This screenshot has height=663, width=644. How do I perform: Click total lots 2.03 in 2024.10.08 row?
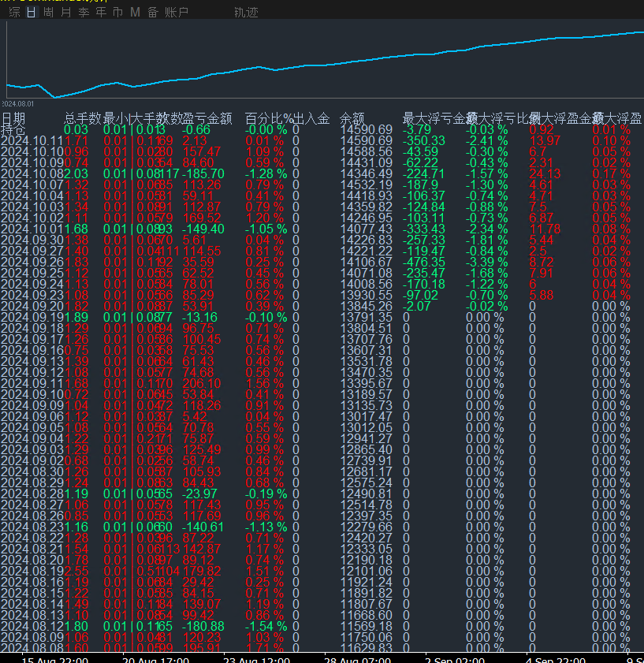click(76, 173)
